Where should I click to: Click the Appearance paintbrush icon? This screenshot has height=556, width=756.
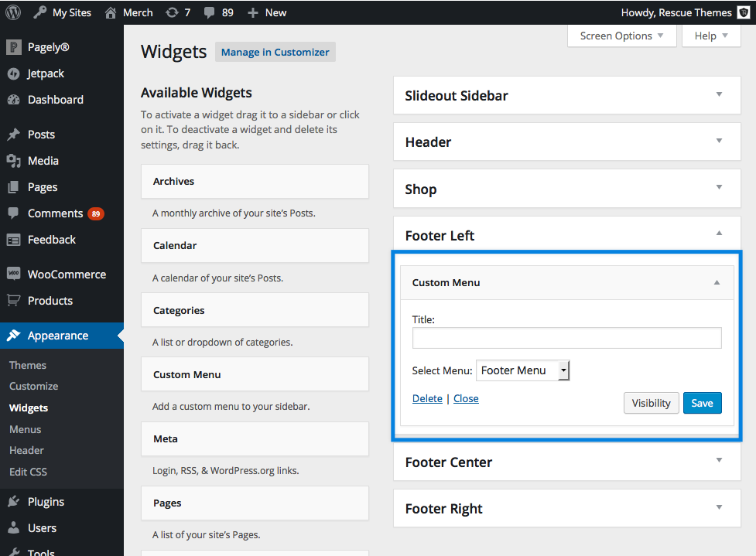coord(13,336)
